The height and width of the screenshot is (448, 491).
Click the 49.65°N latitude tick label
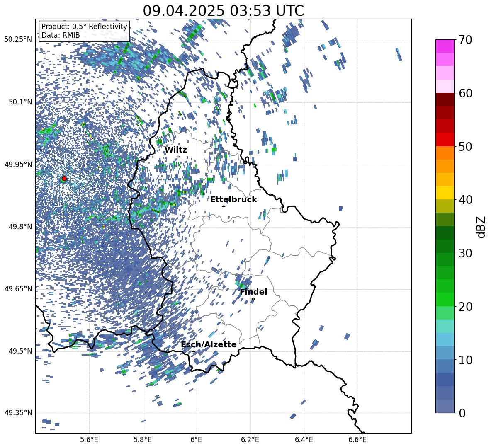coord(18,288)
